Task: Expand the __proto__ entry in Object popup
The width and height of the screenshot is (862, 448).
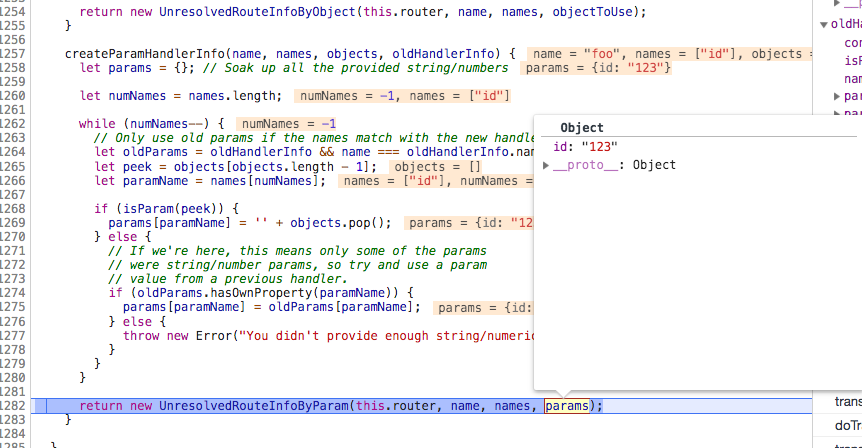Action: click(x=546, y=165)
